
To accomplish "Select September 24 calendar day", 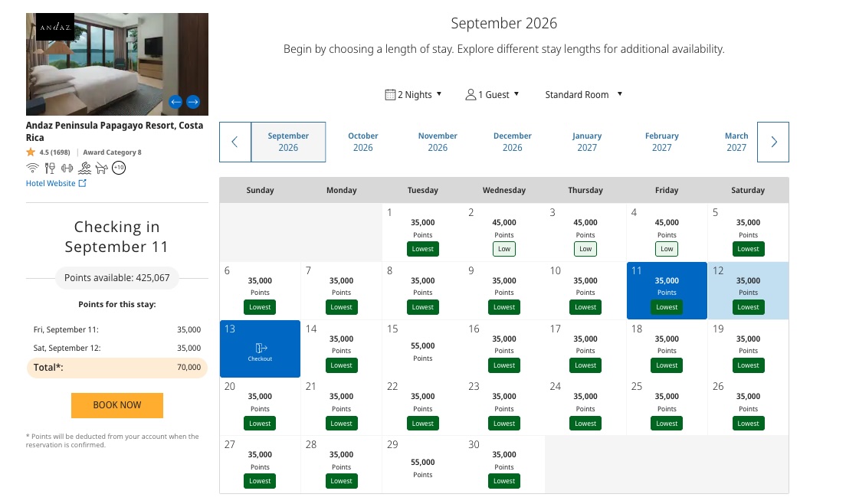I will 585,407.
